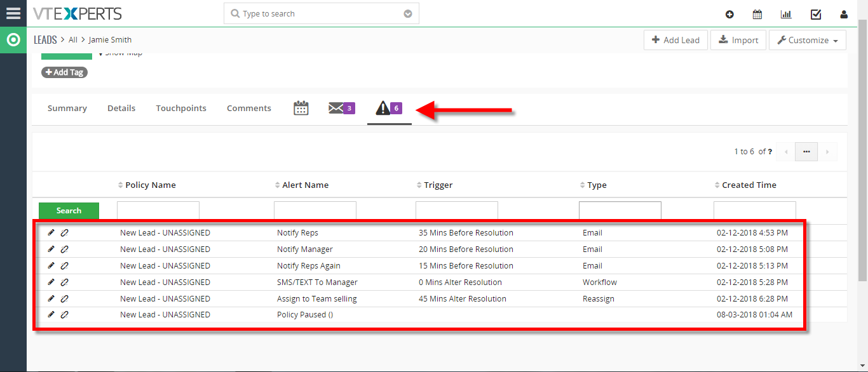The image size is (868, 372).
Task: Unlink the Notify Manager alert row
Action: pos(64,249)
